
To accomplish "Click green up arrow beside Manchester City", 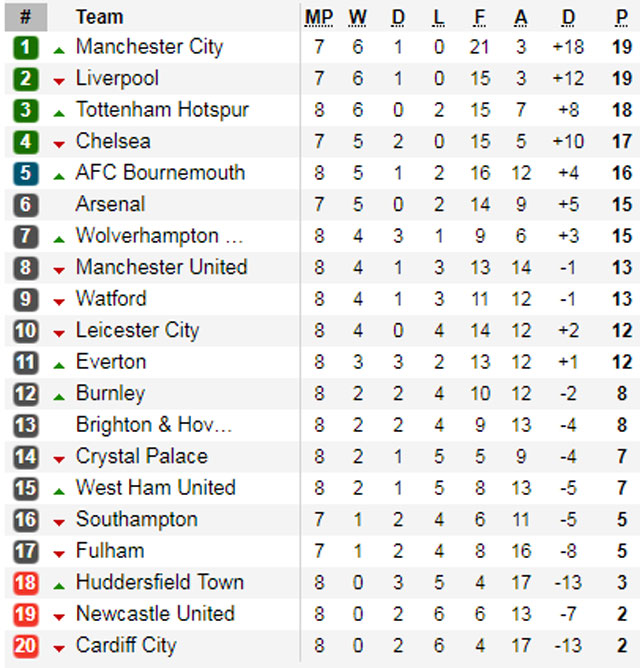I will pyautogui.click(x=59, y=48).
